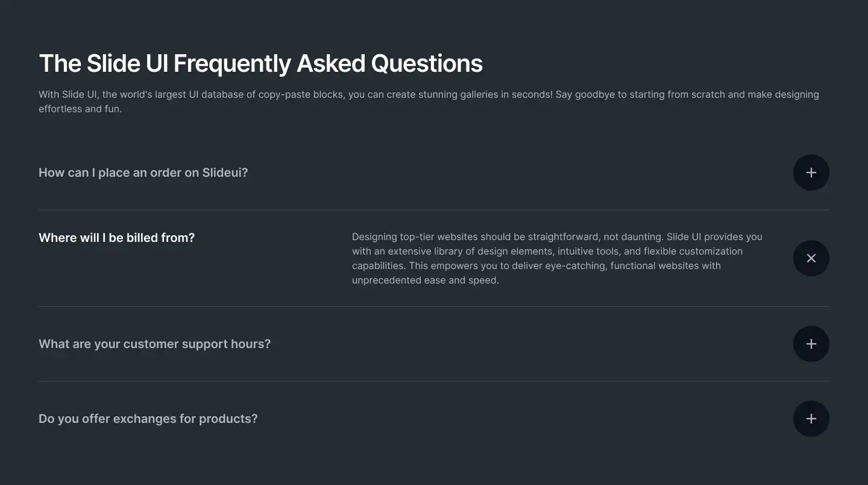Close the expanded billing answer with X icon
The image size is (868, 485).
tap(811, 258)
